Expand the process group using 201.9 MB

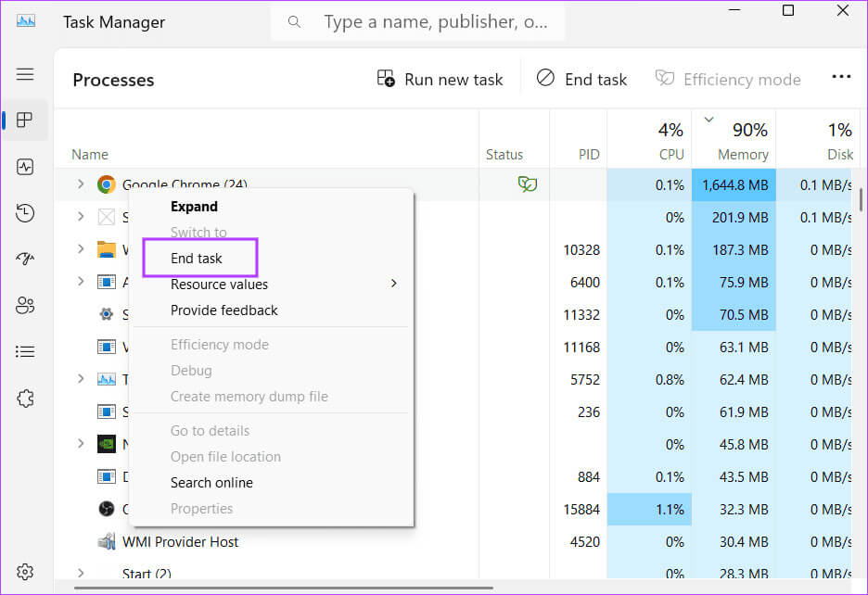81,217
